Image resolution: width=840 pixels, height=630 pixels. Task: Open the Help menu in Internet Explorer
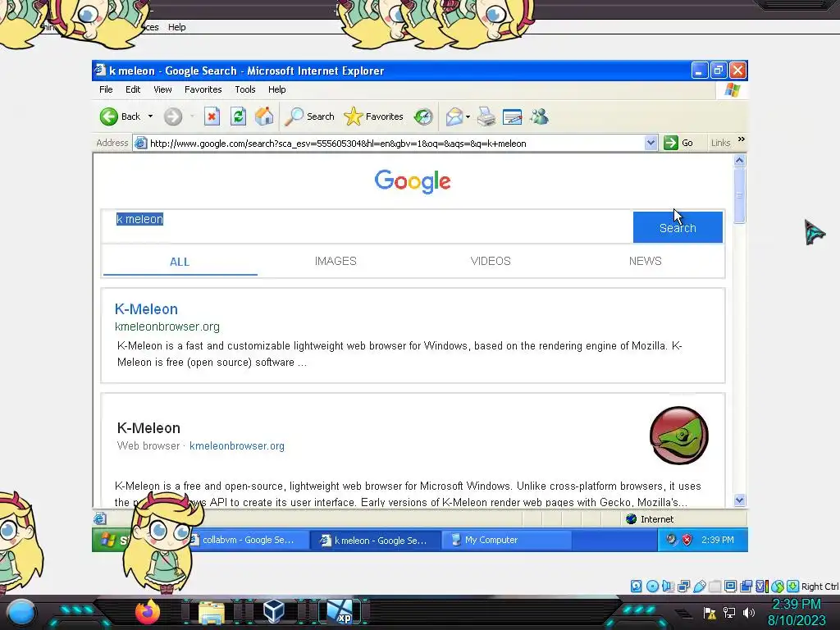click(x=277, y=89)
